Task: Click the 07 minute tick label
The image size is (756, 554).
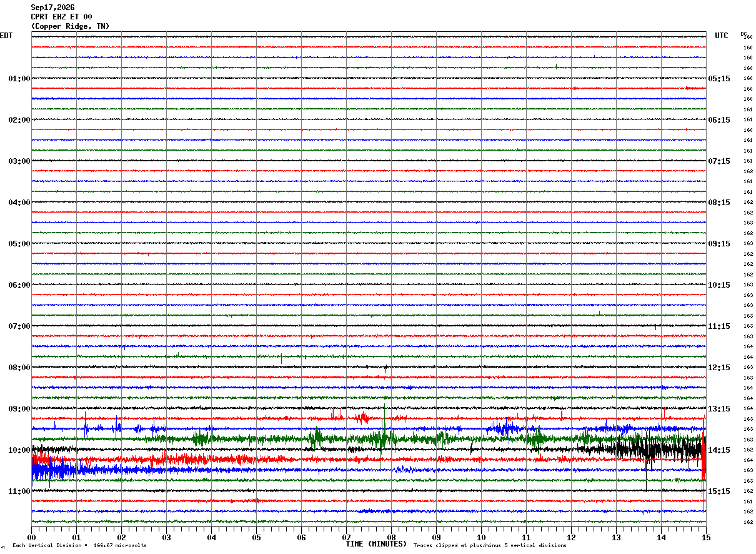Action: click(x=346, y=537)
